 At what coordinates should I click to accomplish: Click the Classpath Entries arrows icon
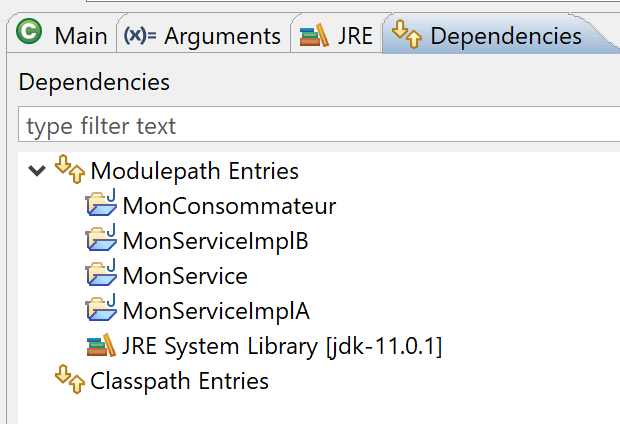click(70, 379)
